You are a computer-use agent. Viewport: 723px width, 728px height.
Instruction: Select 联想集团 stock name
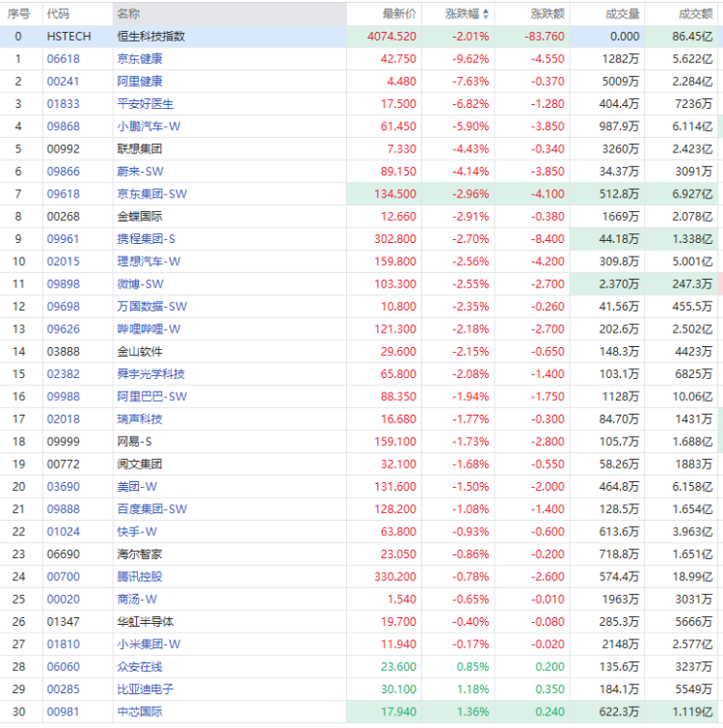(140, 148)
